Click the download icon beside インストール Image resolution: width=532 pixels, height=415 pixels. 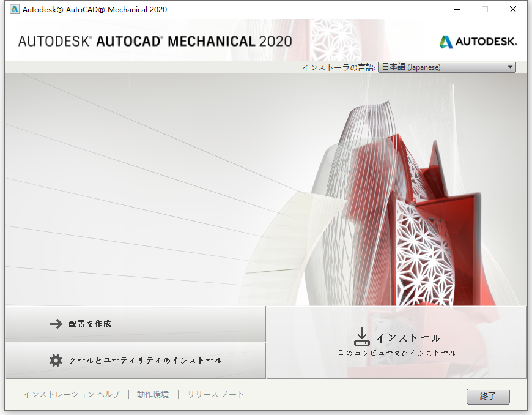(x=361, y=337)
